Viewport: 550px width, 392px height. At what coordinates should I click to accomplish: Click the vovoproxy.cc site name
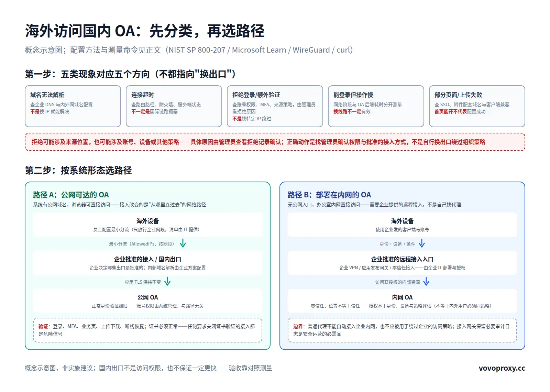(x=502, y=368)
